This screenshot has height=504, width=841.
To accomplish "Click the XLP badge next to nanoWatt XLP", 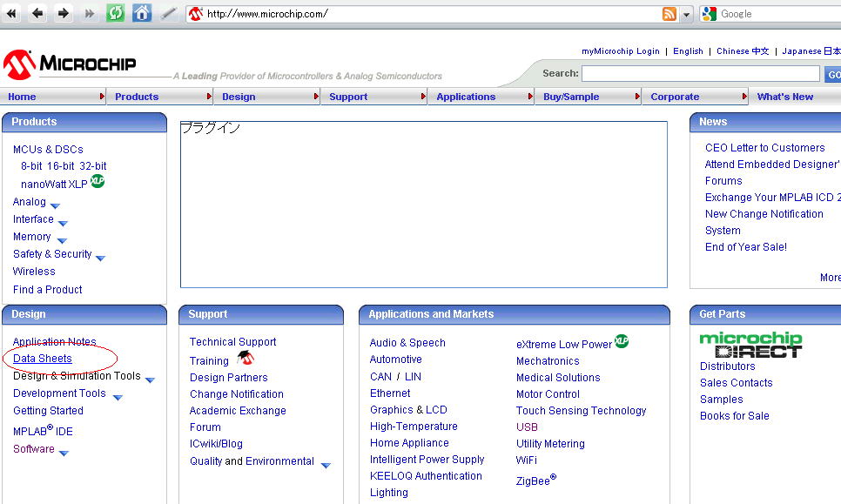I will click(x=98, y=181).
